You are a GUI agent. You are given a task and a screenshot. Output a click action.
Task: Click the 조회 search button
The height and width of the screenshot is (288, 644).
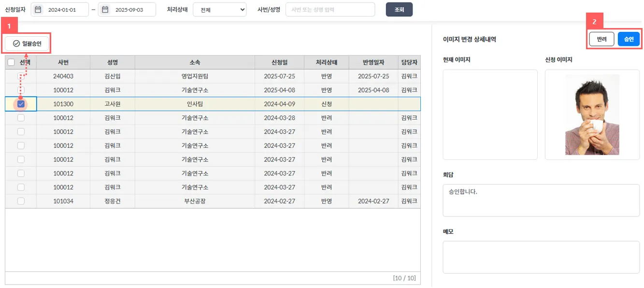[399, 10]
